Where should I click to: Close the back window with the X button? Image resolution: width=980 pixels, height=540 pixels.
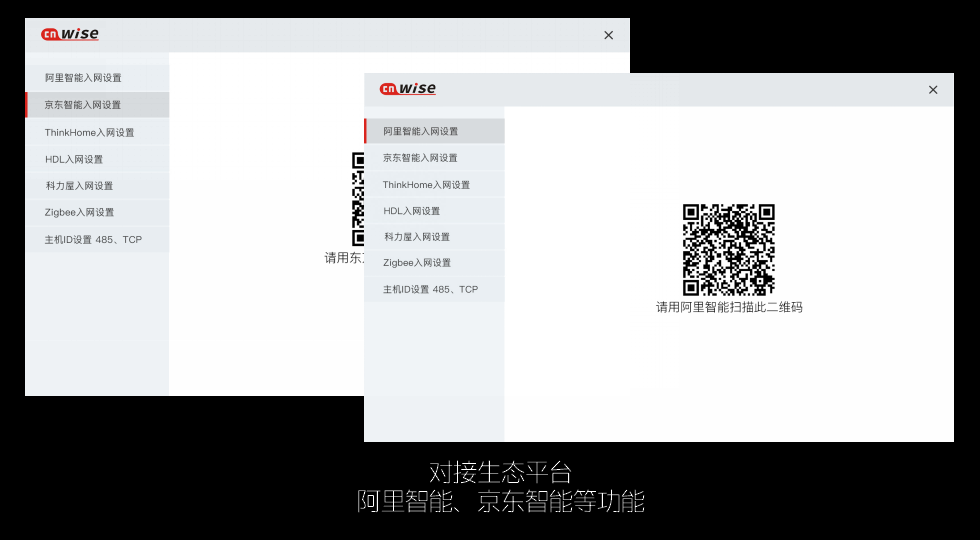click(608, 35)
